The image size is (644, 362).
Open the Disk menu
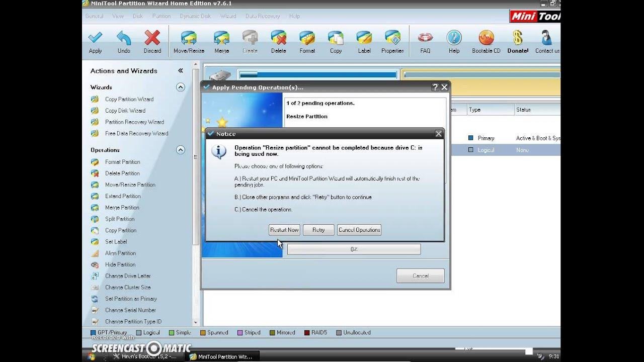click(x=138, y=16)
